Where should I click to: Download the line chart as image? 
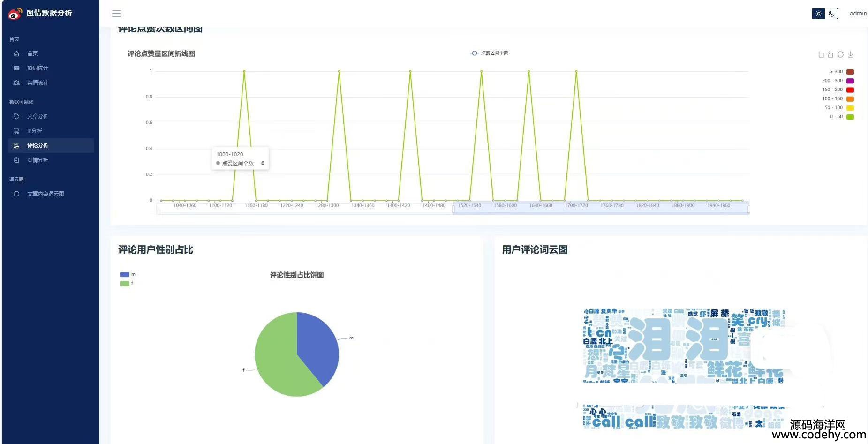click(x=851, y=55)
